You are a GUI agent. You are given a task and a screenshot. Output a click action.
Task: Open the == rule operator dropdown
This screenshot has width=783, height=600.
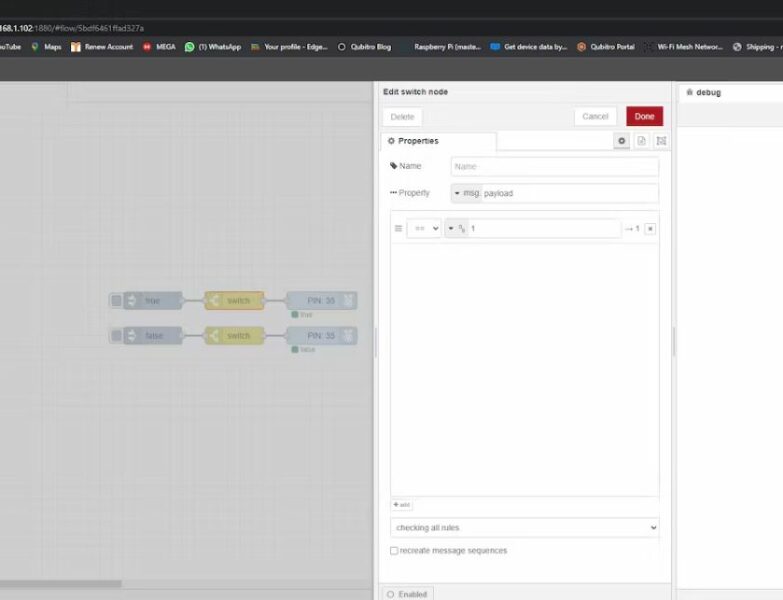point(424,229)
